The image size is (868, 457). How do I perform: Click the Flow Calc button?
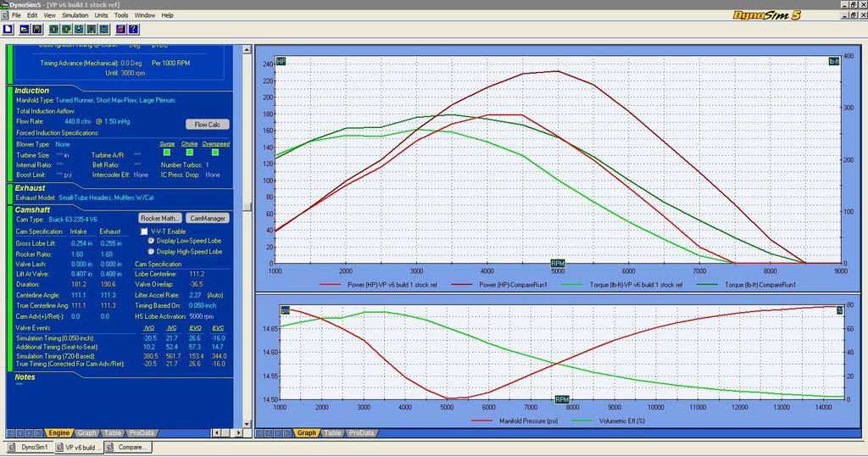(x=207, y=125)
